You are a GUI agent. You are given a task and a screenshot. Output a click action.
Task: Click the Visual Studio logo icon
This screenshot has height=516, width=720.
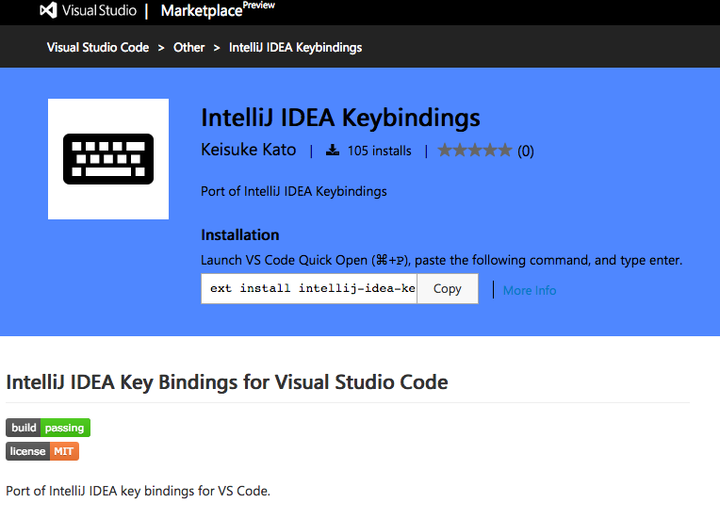[49, 11]
